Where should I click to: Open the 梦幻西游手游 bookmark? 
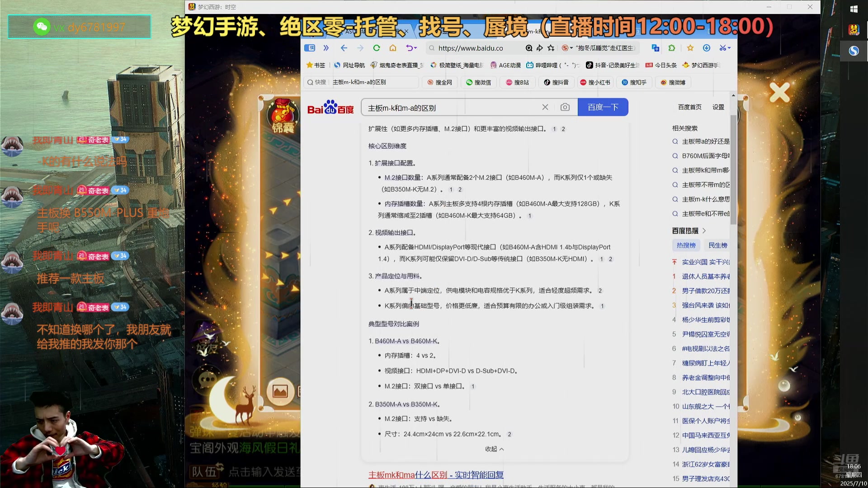pos(701,65)
